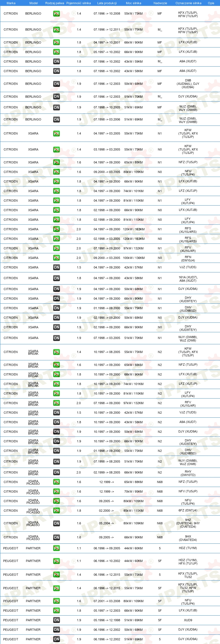
Task: Select the KFX (TU3JP), TU32 cell with body code 5
Action: coord(188,575)
